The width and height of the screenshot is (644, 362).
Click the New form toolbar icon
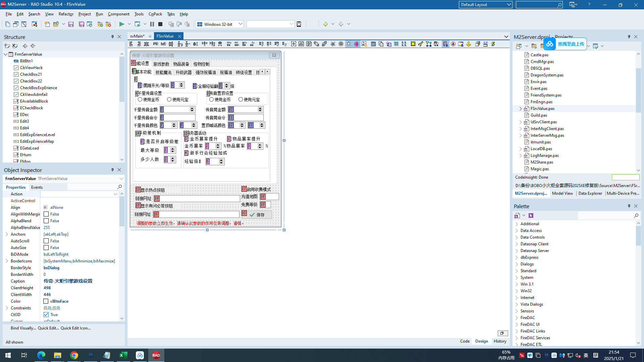pyautogui.click(x=15, y=24)
